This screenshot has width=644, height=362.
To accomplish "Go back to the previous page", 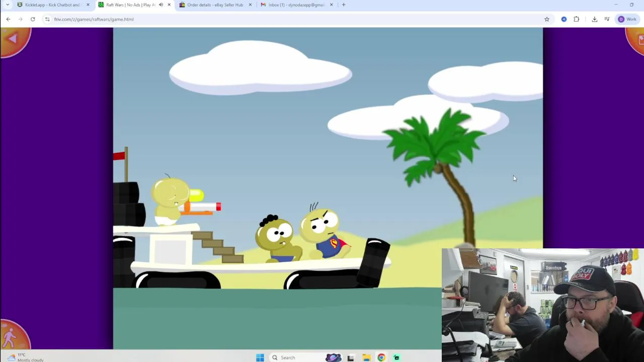I will pos(8,19).
